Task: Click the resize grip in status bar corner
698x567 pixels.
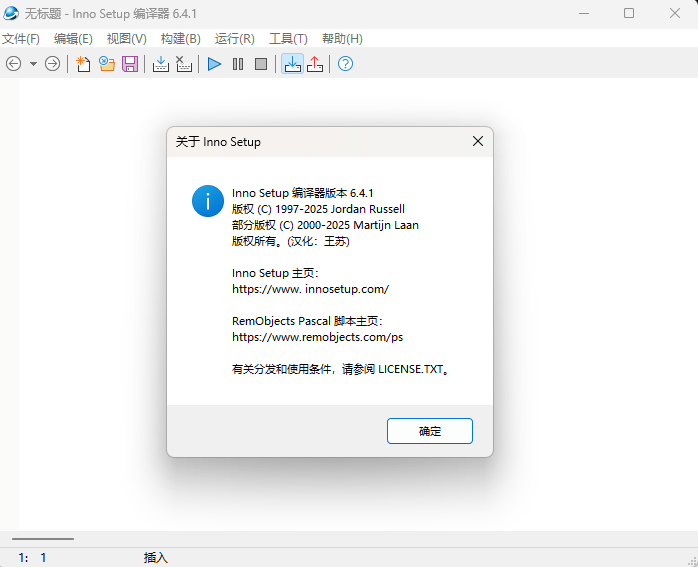Action: [x=693, y=562]
